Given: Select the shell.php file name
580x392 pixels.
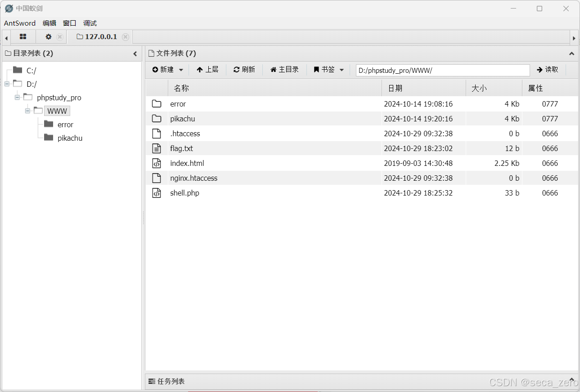Looking at the screenshot, I should pos(184,193).
